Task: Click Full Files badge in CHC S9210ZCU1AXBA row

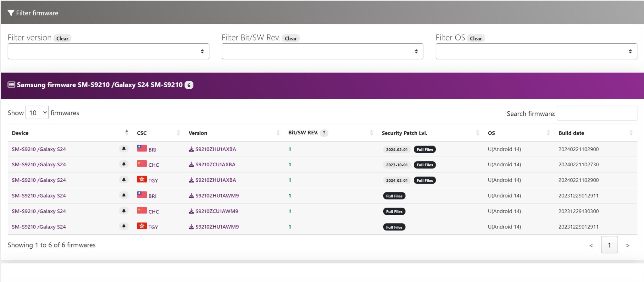Action: (425, 165)
